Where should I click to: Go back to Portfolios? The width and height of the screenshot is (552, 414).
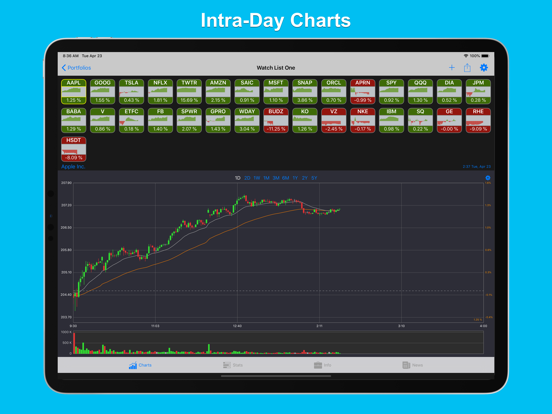pos(76,68)
